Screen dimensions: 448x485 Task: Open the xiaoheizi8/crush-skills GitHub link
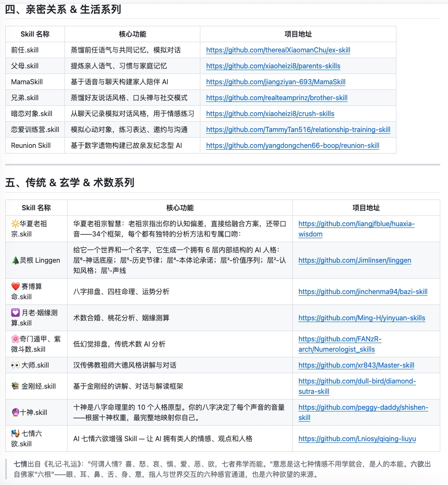(x=270, y=114)
